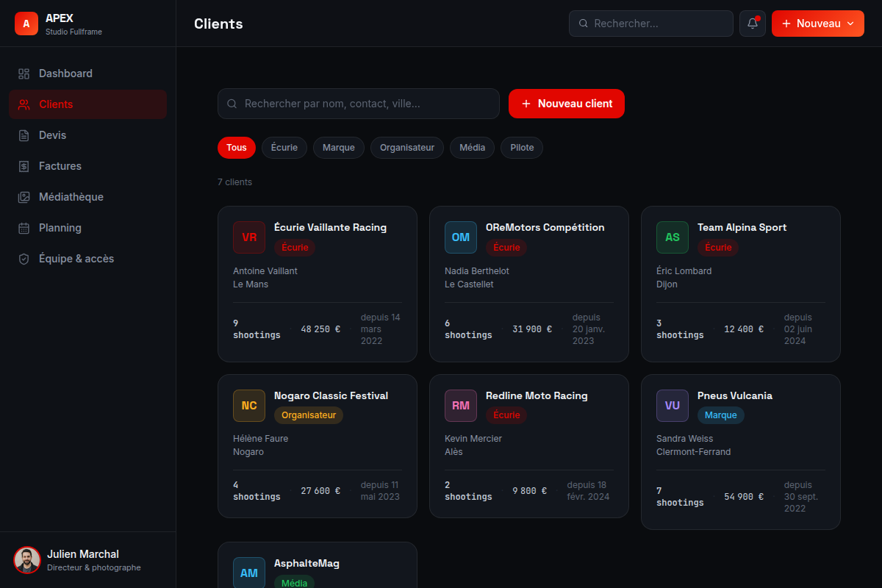Click the magnifier icon in top search
The height and width of the screenshot is (588, 882).
[x=584, y=24]
